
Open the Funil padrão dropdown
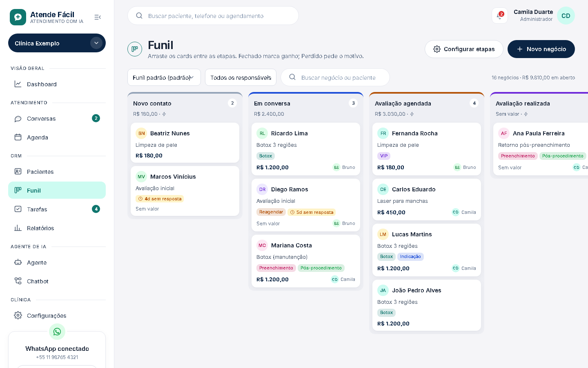pyautogui.click(x=164, y=77)
